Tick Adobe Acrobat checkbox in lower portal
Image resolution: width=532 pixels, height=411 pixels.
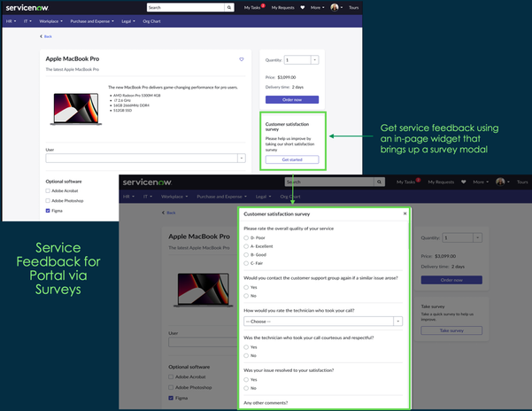tap(171, 376)
